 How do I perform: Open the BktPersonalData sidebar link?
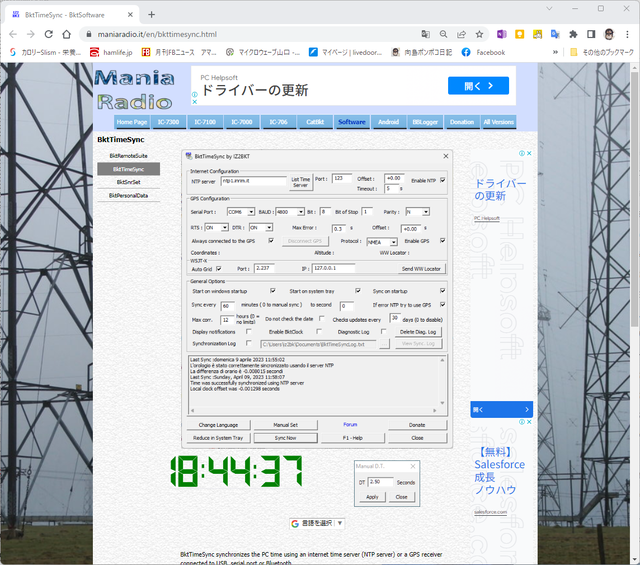point(129,196)
